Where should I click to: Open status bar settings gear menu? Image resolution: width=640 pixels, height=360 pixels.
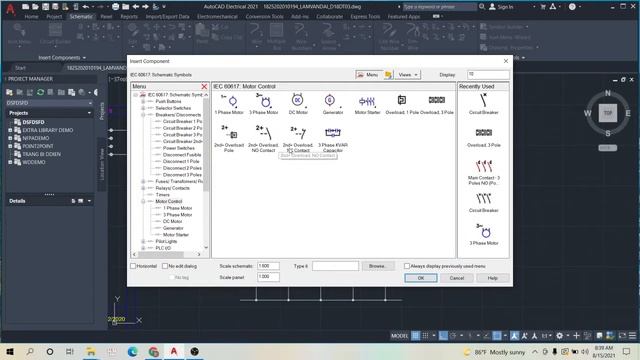click(560, 336)
